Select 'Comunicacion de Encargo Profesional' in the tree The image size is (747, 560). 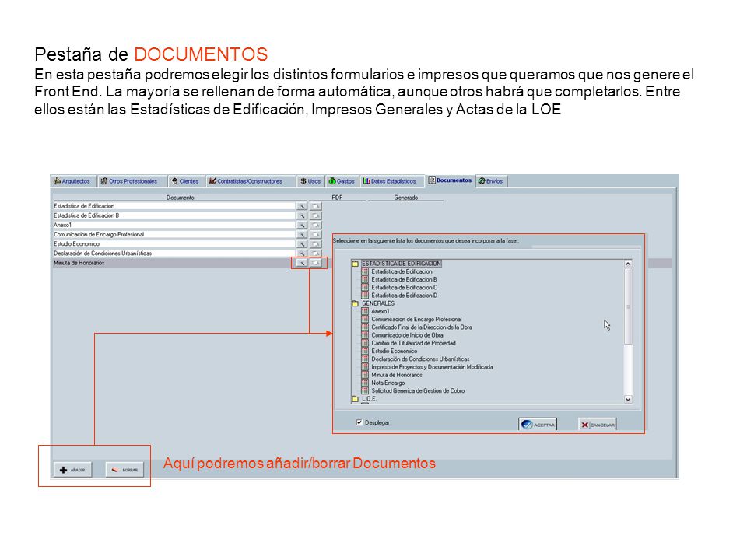pos(416,320)
